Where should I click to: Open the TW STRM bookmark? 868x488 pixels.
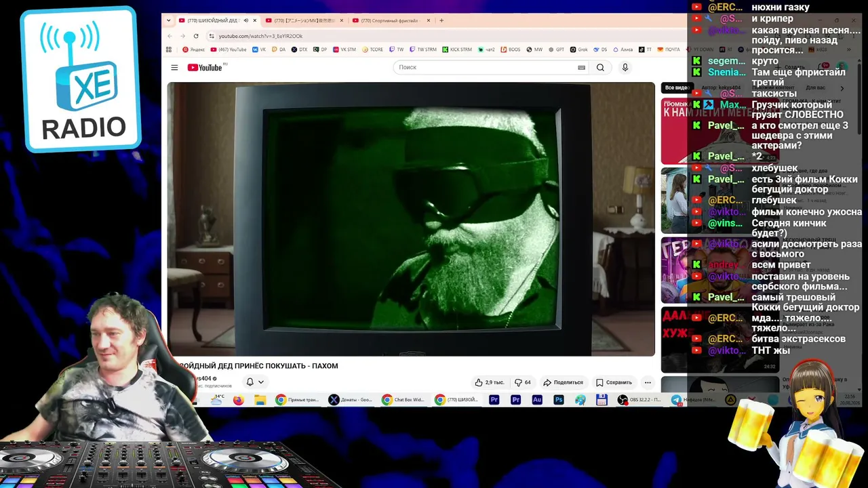click(422, 49)
